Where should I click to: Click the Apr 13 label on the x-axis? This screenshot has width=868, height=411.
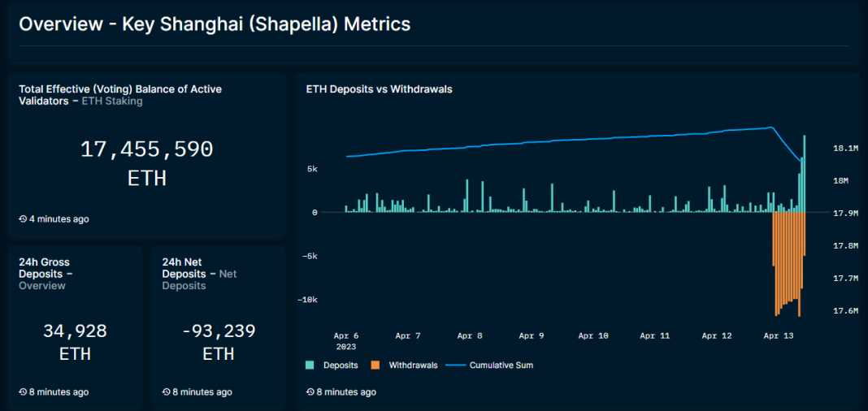(x=779, y=335)
